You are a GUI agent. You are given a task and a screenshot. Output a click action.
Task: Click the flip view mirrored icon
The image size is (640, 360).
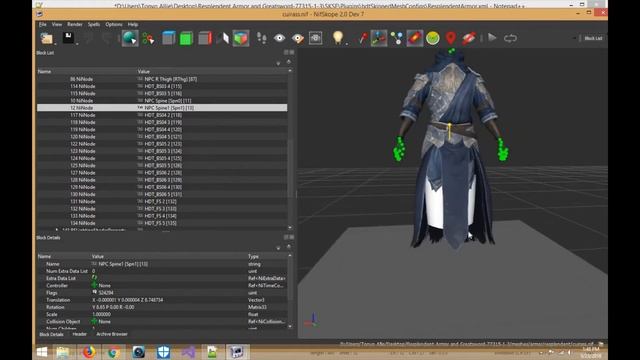[223, 38]
